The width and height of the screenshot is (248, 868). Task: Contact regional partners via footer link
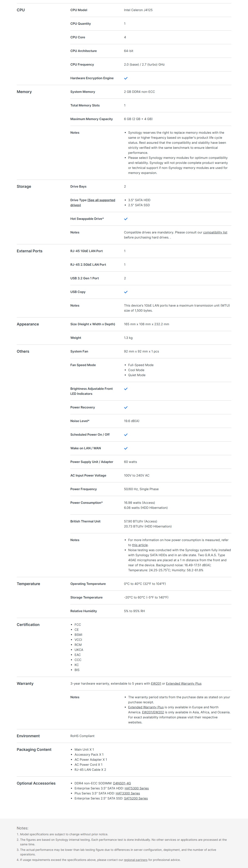click(x=136, y=860)
